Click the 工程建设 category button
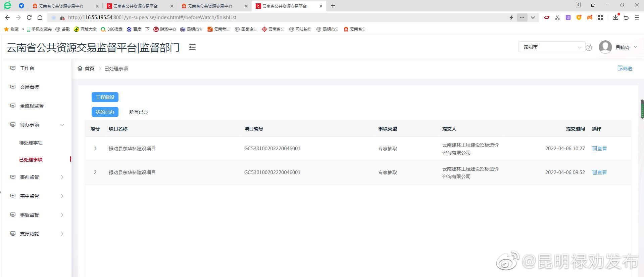The width and height of the screenshot is (644, 277). [x=105, y=97]
